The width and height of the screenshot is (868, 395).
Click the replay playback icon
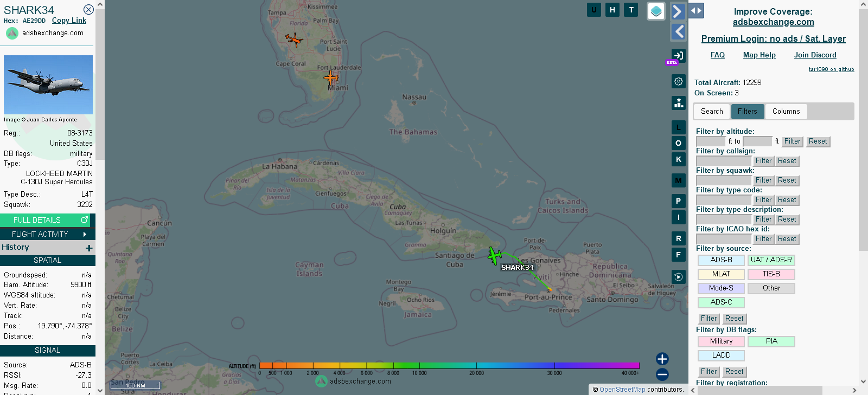point(679,277)
